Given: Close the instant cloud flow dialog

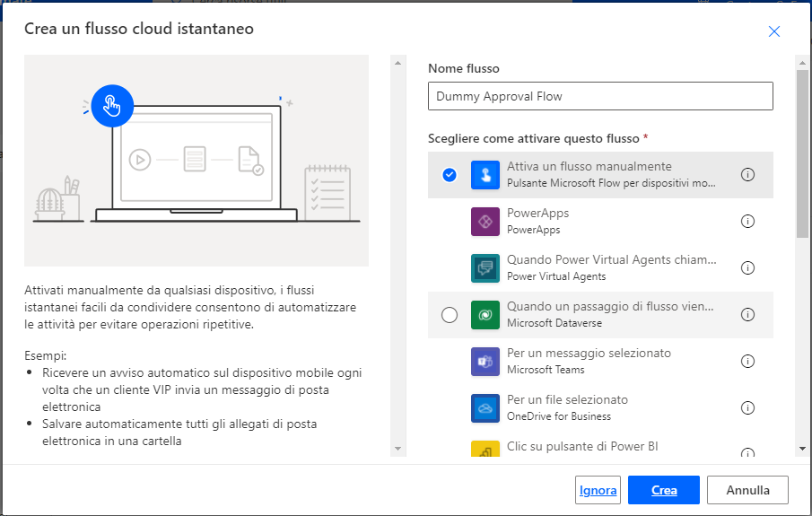Looking at the screenshot, I should coord(774,31).
